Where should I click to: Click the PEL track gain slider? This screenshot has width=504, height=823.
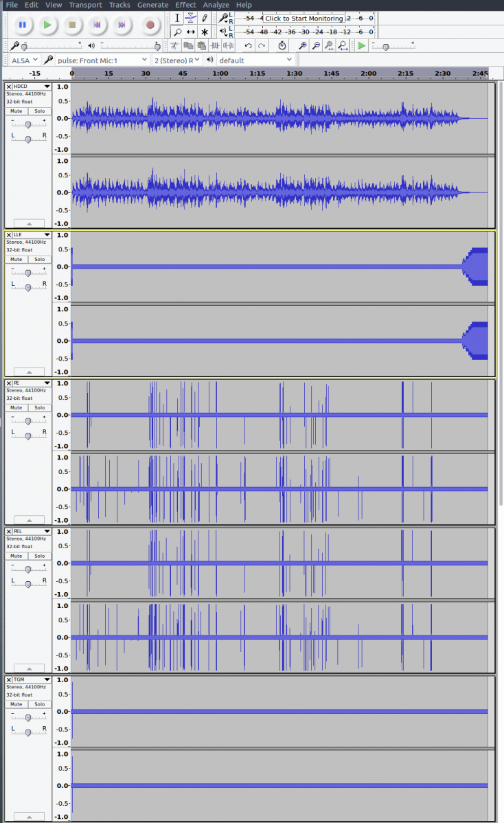(27, 570)
